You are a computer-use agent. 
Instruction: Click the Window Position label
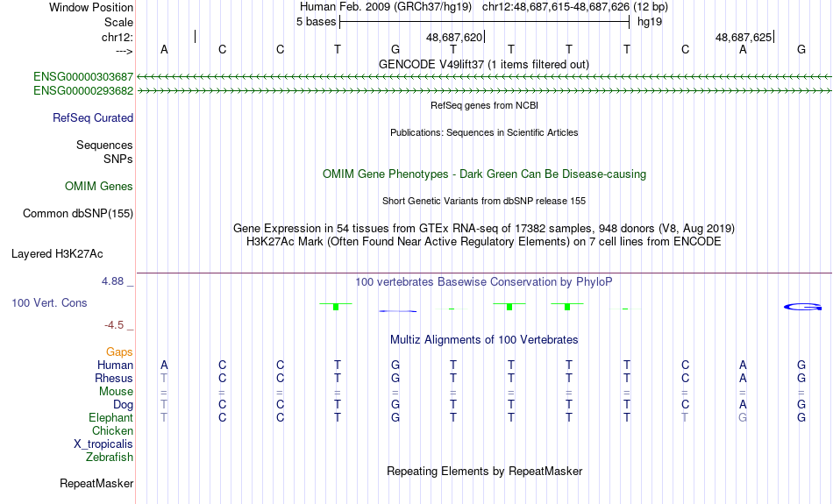[91, 7]
